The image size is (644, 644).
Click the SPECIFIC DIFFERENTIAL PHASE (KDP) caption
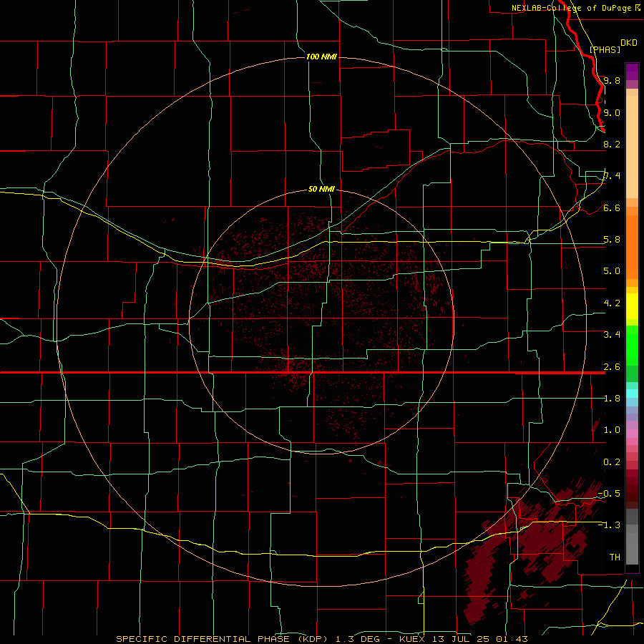222,639
